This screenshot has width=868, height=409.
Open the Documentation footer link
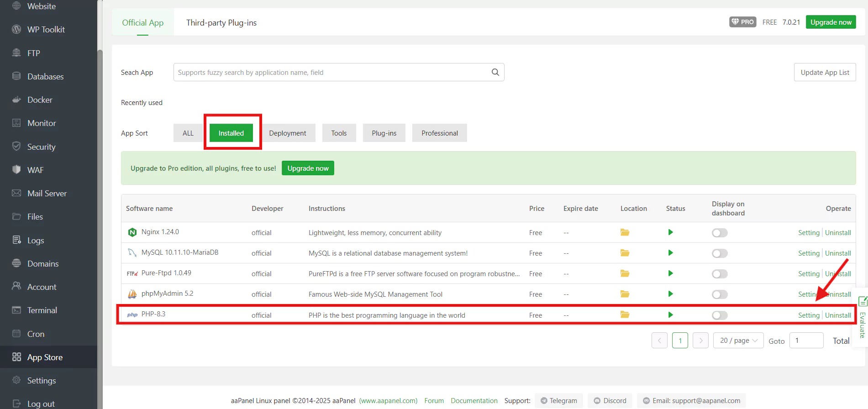point(474,400)
